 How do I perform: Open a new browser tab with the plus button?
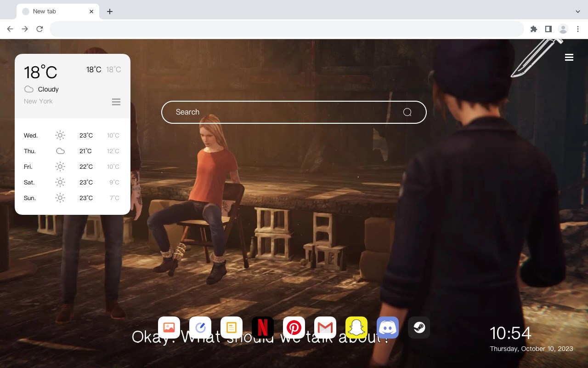(109, 11)
